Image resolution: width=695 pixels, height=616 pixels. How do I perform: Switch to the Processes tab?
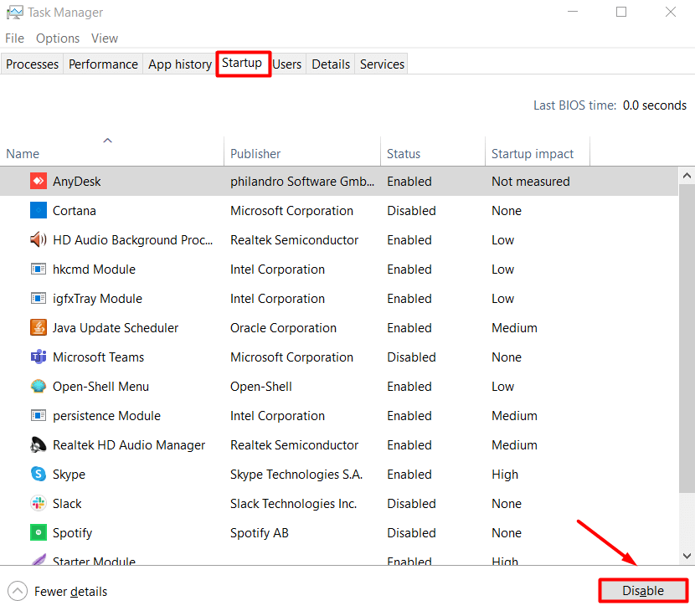point(32,64)
